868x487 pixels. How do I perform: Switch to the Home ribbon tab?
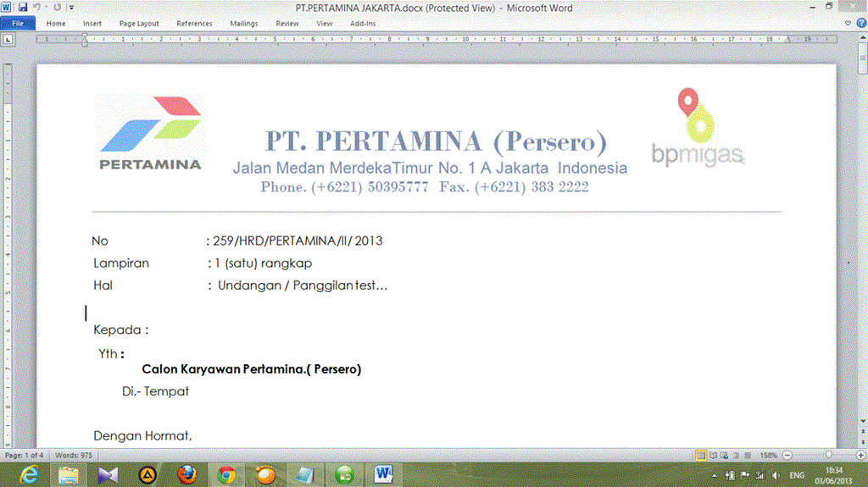(x=56, y=23)
